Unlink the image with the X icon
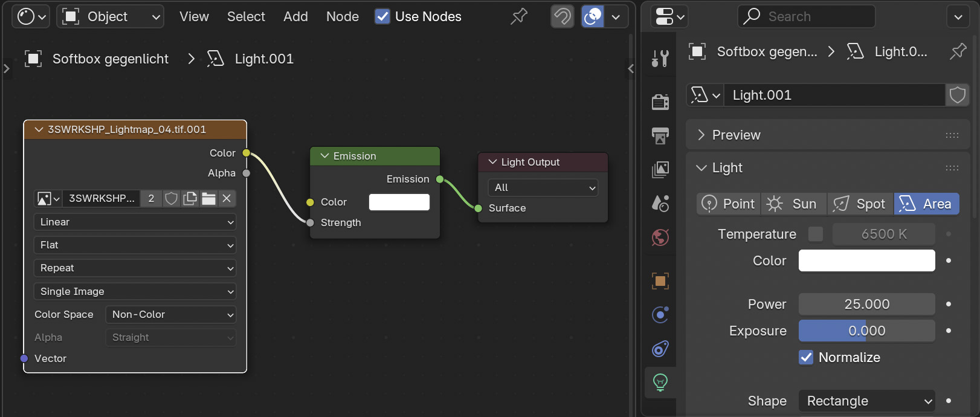 click(227, 198)
